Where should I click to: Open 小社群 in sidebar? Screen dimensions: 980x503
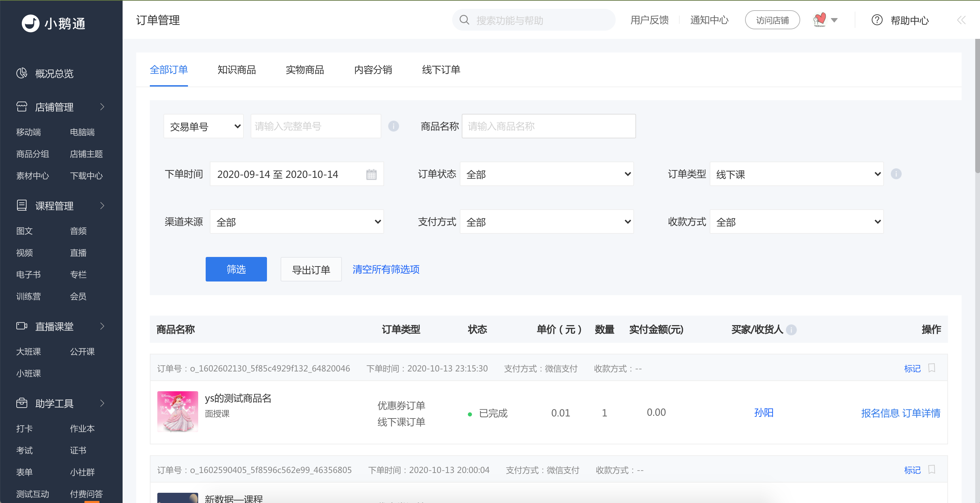82,472
